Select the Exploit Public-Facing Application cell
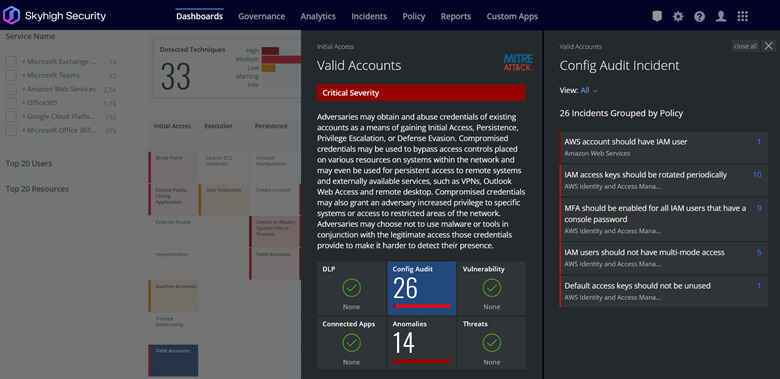 coord(173,199)
